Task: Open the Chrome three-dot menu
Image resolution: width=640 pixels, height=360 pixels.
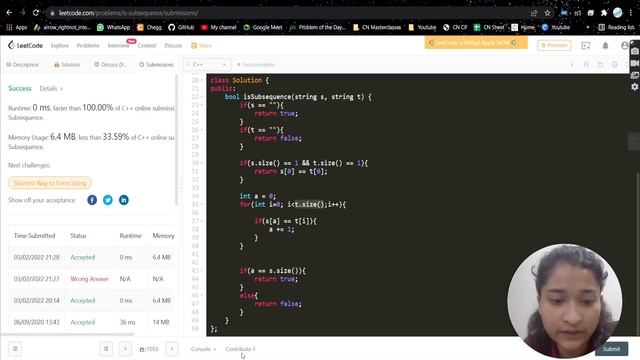Action: click(x=631, y=13)
